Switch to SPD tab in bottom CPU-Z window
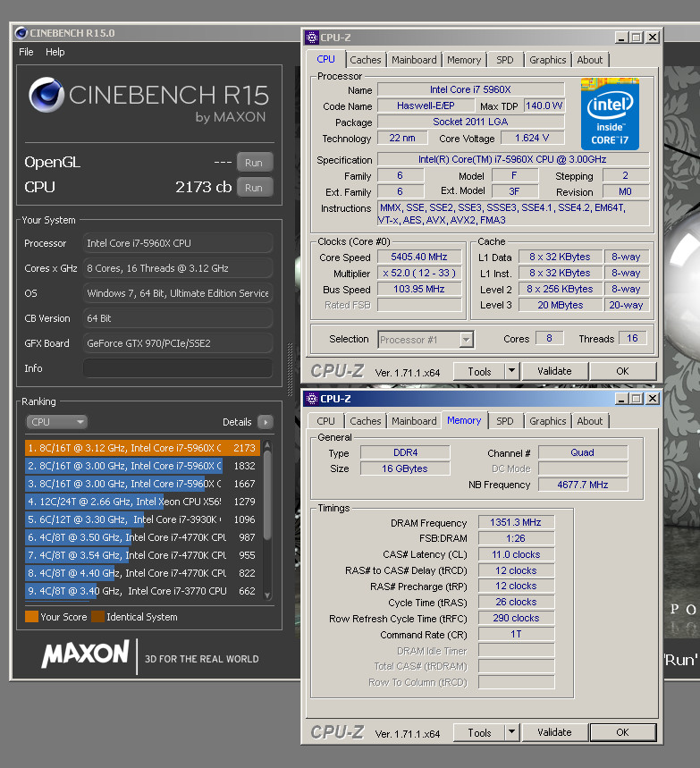This screenshot has height=768, width=700. 505,421
